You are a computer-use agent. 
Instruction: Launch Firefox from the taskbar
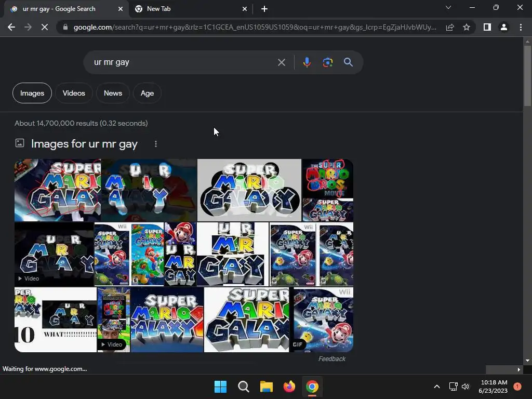tap(289, 387)
